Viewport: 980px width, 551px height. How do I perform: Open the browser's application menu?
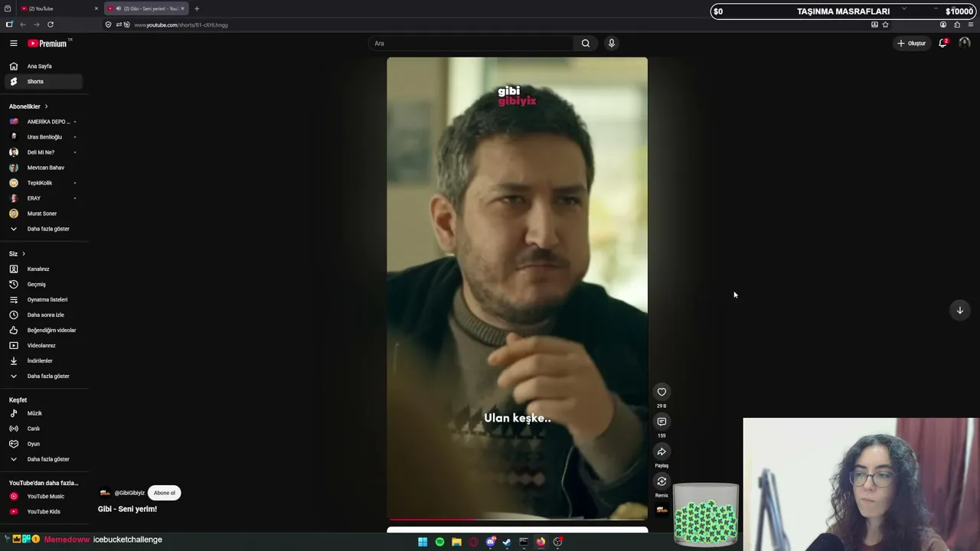pos(971,24)
